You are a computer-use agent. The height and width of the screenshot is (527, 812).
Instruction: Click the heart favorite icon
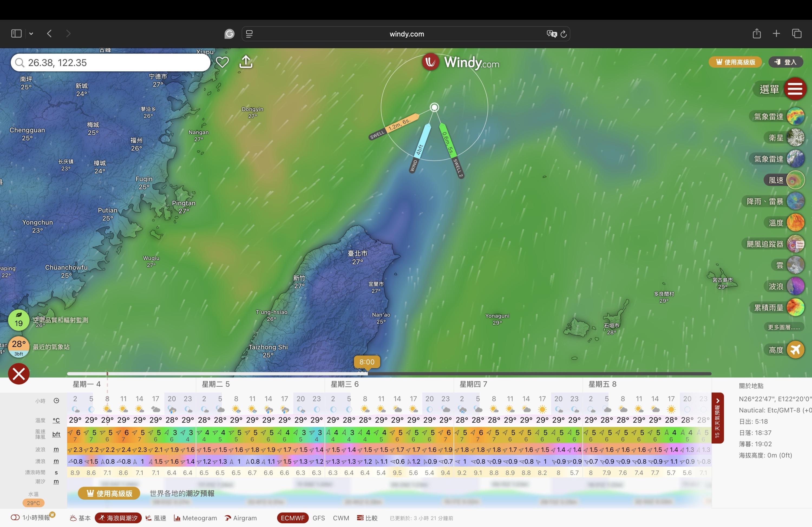point(222,62)
